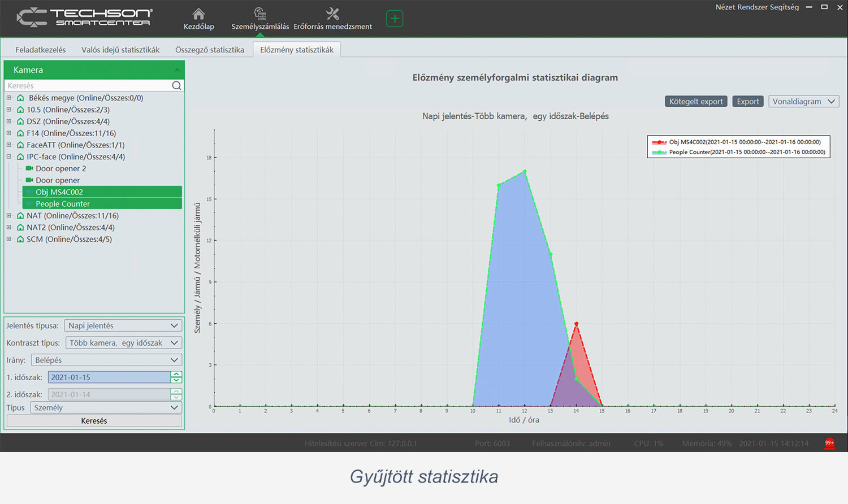The image size is (848, 504).
Task: Click the search magnifier in camera panel
Action: (x=176, y=85)
